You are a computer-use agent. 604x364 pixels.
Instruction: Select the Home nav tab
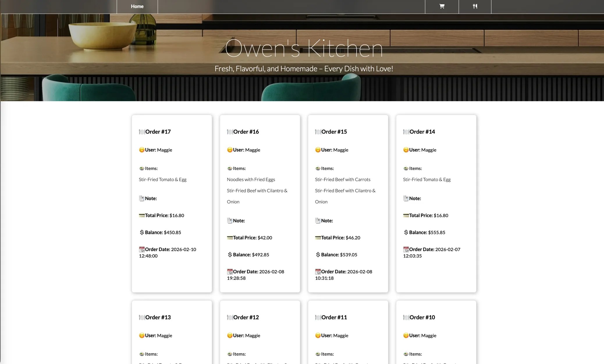coord(137,6)
